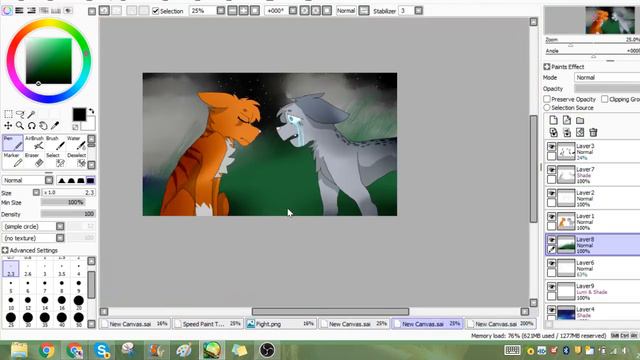The width and height of the screenshot is (640, 360).
Task: Pick the rectangular selection tool
Action: pos(8,114)
